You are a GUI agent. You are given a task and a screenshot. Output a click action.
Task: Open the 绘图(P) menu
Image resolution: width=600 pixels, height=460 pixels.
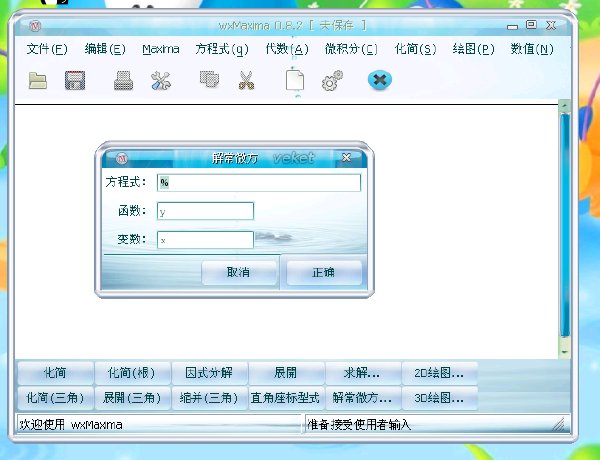coord(473,49)
